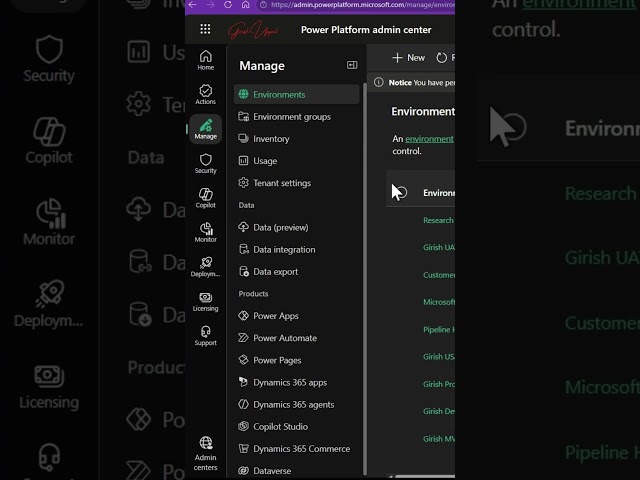Open the Girish Pro environment link
The width and height of the screenshot is (640, 480).
pos(439,384)
